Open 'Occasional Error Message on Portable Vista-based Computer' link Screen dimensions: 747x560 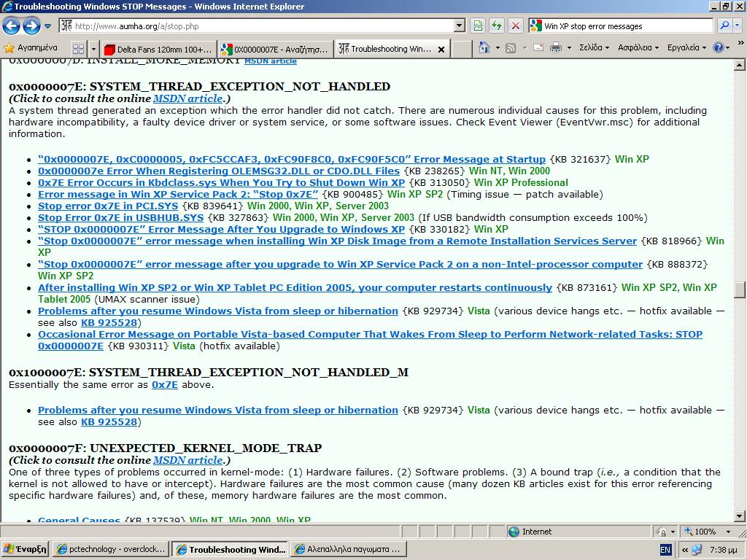tap(370, 334)
